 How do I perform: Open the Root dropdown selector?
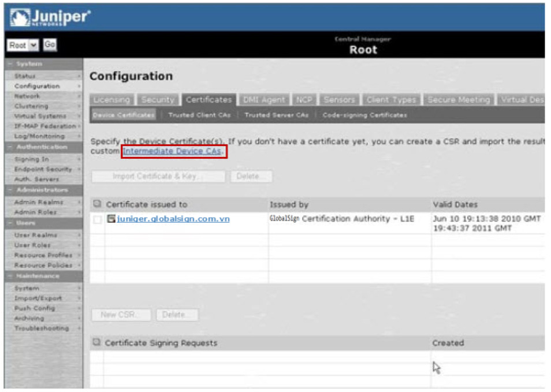(x=23, y=45)
